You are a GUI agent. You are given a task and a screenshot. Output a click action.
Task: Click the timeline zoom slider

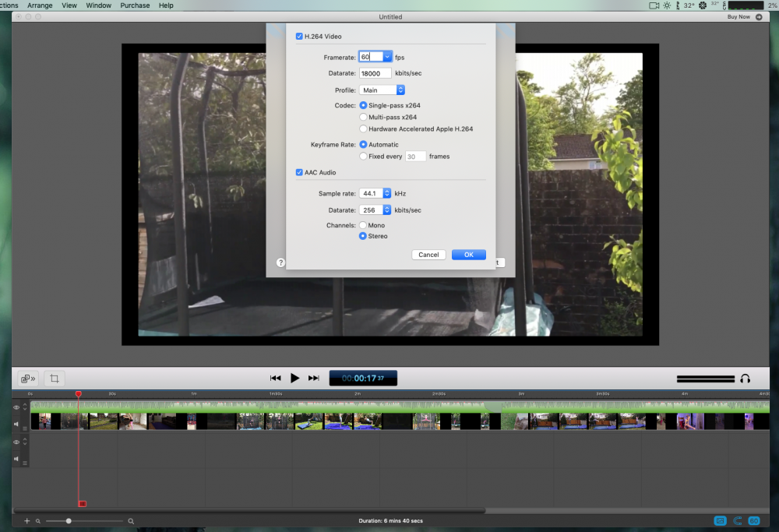coord(84,521)
